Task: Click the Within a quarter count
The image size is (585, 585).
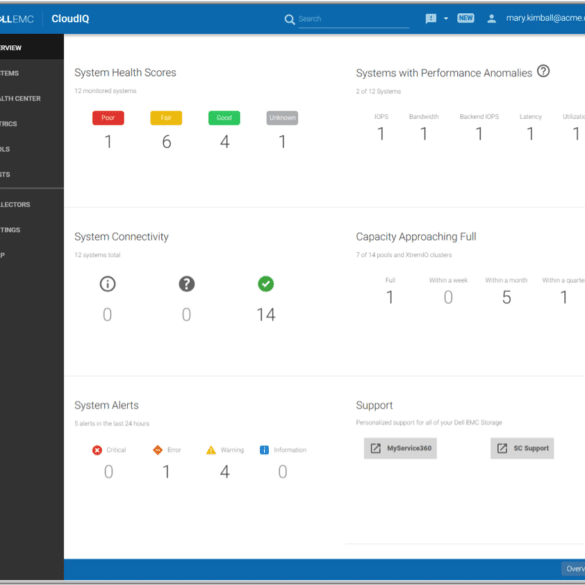Action: pyautogui.click(x=564, y=297)
